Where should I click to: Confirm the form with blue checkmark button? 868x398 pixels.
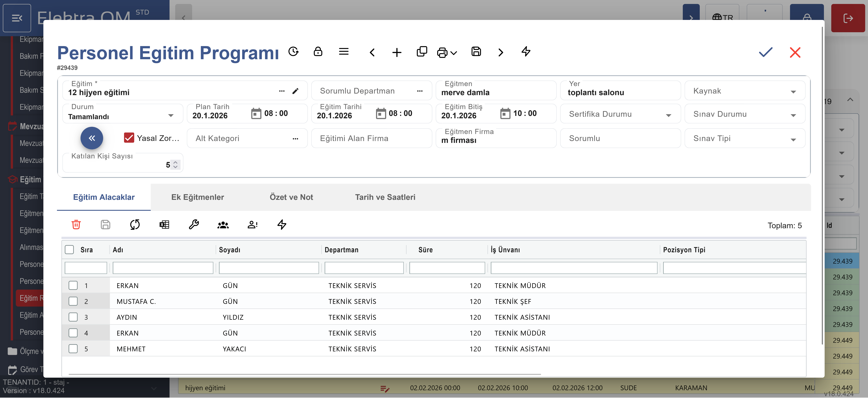(765, 52)
